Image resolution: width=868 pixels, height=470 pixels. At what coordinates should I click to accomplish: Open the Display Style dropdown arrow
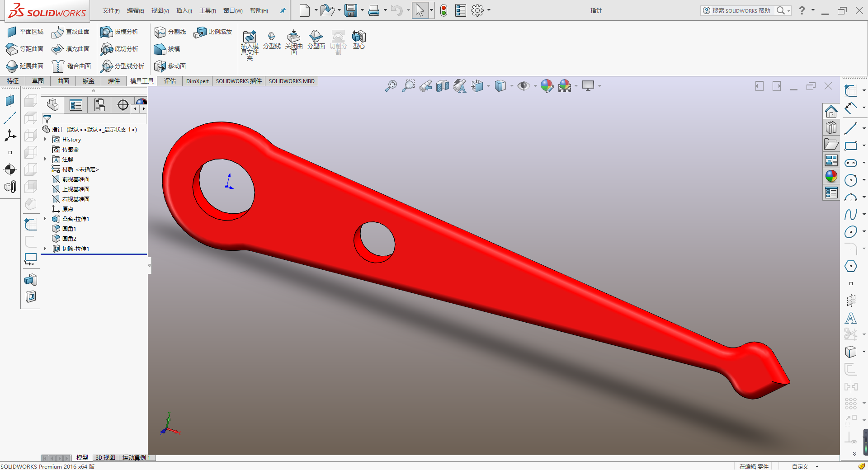tap(512, 86)
